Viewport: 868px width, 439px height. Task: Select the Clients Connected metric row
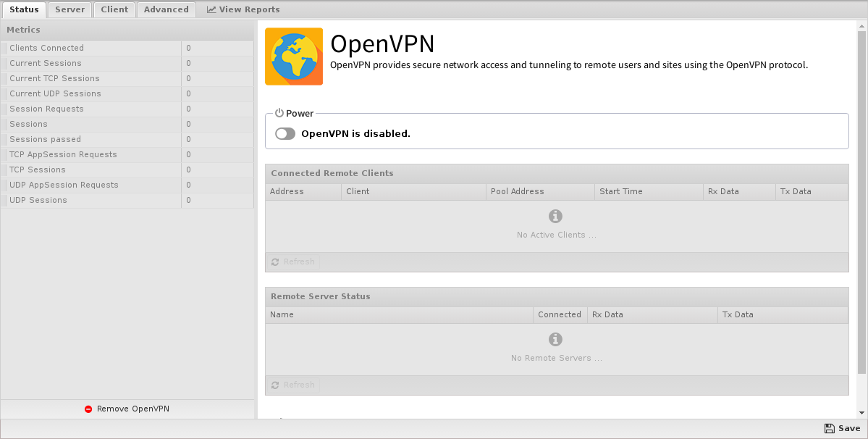tap(127, 48)
